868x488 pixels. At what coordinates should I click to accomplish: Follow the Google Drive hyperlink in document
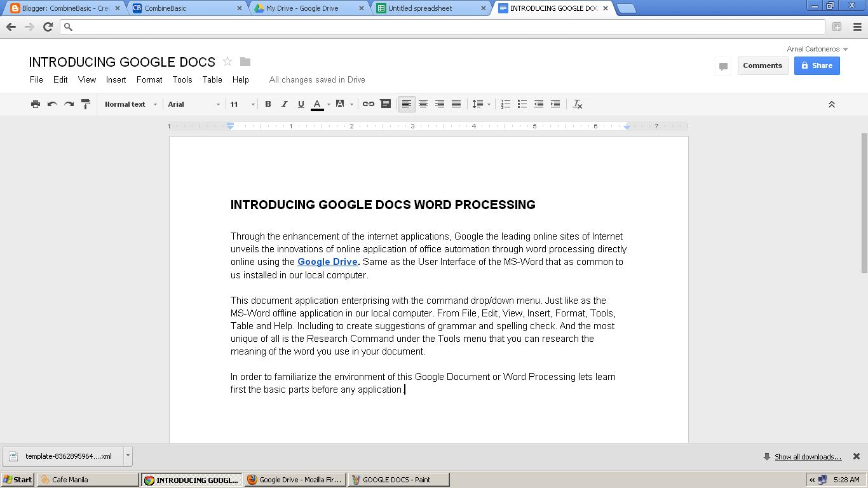327,262
